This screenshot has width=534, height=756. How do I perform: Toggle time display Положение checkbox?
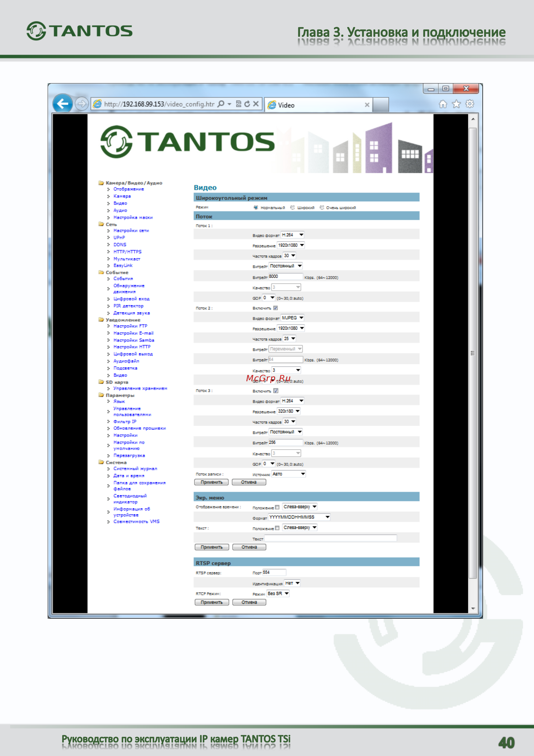tap(277, 507)
